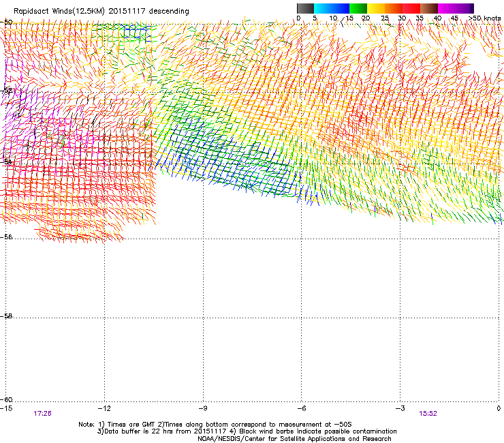
Task: Click the '-15' longitude axis label
Action: pyautogui.click(x=6, y=408)
